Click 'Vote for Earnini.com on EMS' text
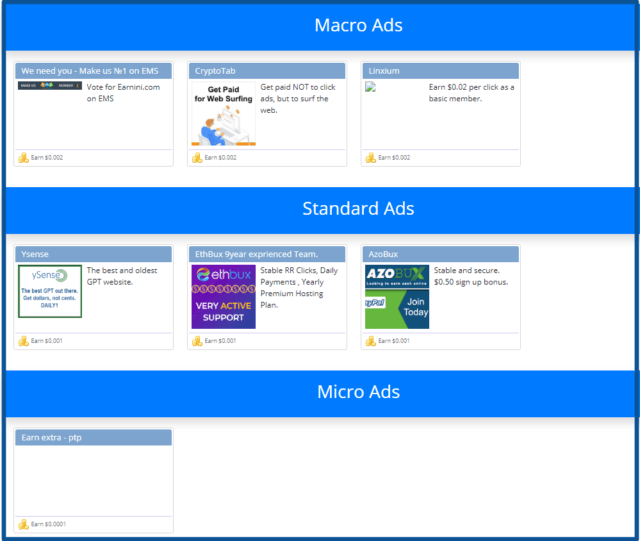This screenshot has height=541, width=640. (x=123, y=93)
